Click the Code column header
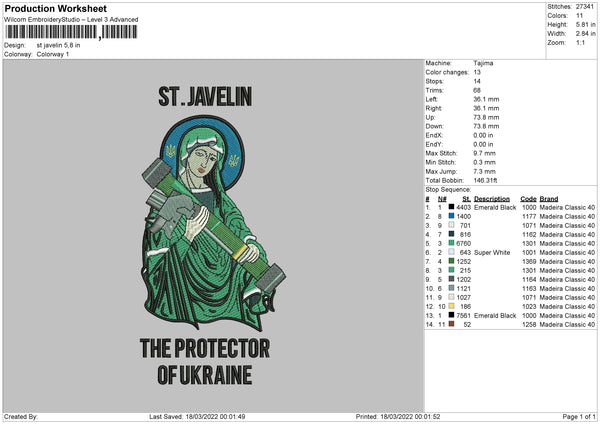 (x=529, y=198)
